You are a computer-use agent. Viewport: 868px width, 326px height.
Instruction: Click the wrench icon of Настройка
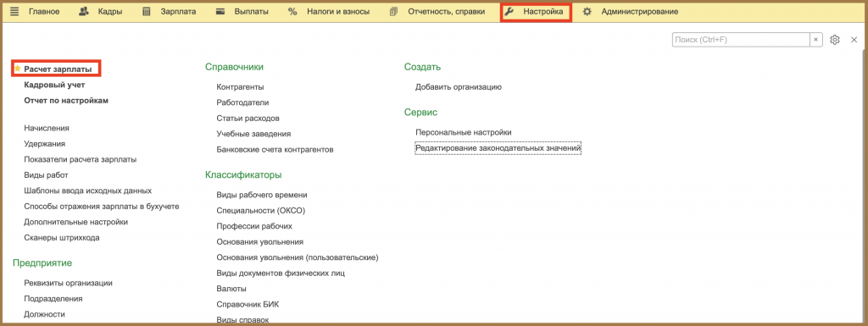(509, 11)
